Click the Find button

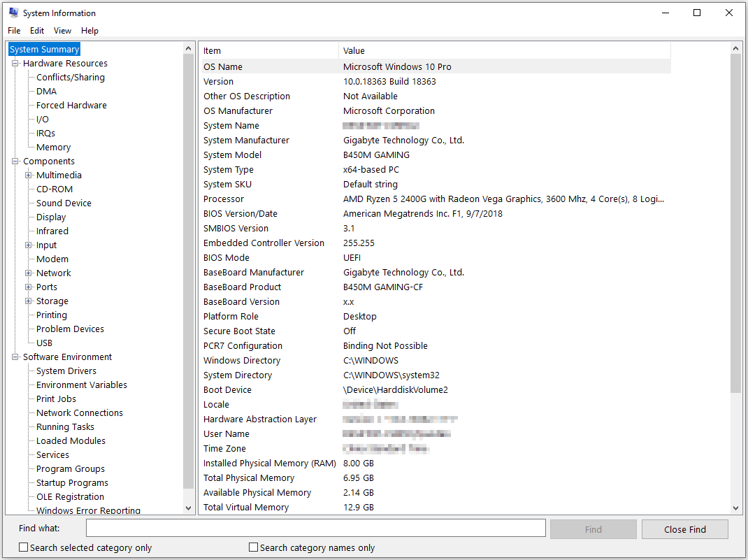pos(593,529)
